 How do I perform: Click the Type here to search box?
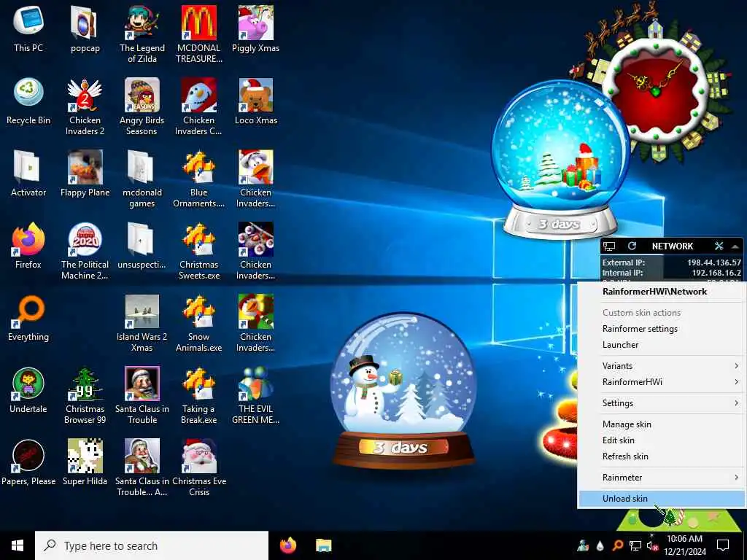coord(152,545)
